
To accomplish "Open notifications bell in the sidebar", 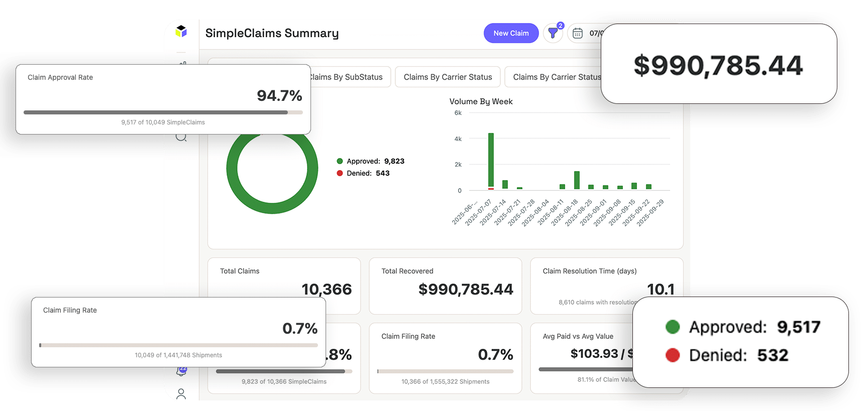I will click(181, 372).
